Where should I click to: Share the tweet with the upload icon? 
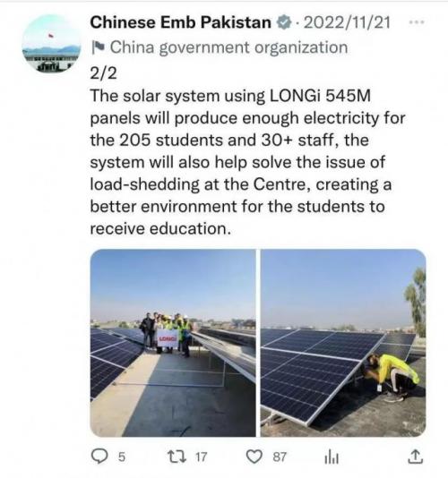point(416,457)
